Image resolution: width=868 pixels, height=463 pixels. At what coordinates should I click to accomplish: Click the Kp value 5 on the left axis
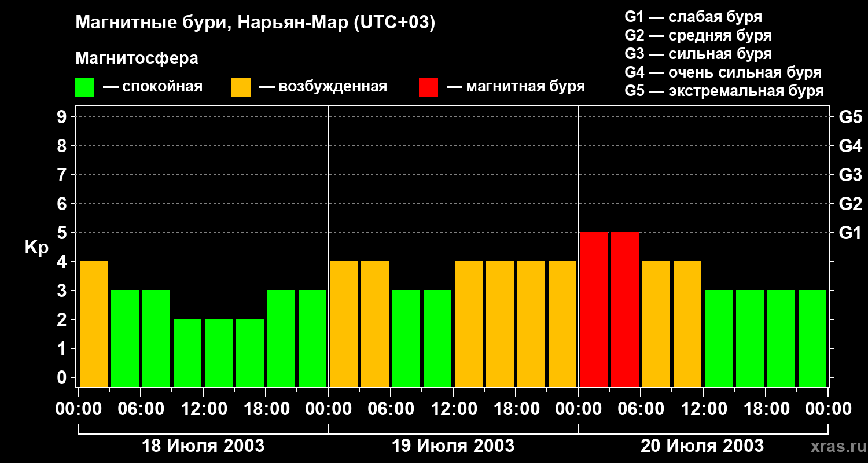click(x=63, y=233)
